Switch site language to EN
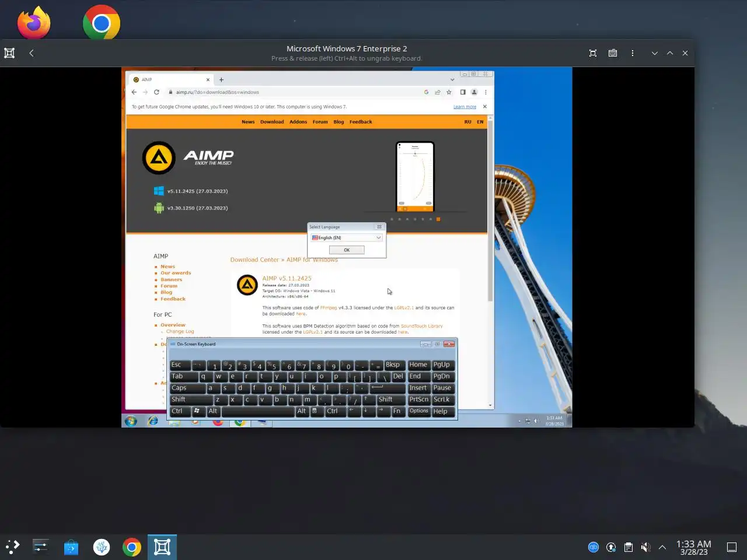Viewport: 747px width, 560px height. click(x=480, y=122)
